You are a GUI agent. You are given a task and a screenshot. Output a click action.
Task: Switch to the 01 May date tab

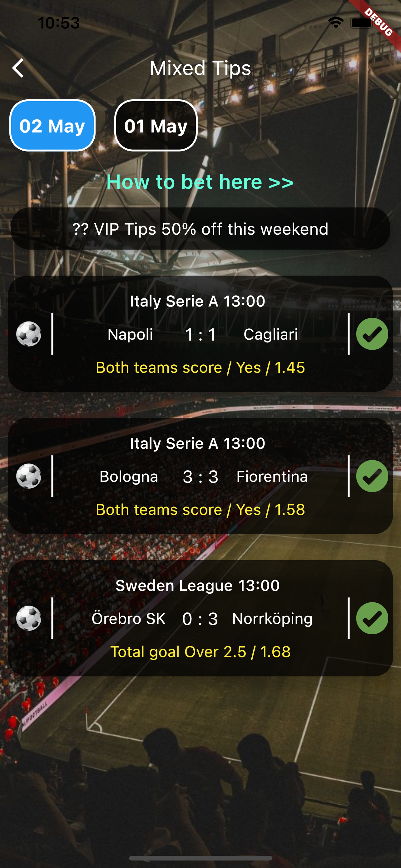pos(156,126)
